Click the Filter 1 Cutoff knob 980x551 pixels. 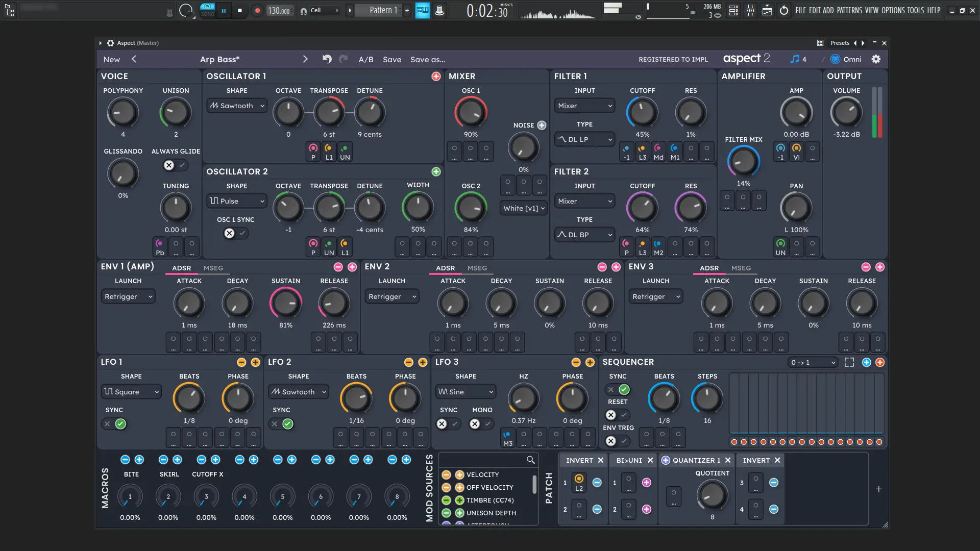(x=642, y=112)
